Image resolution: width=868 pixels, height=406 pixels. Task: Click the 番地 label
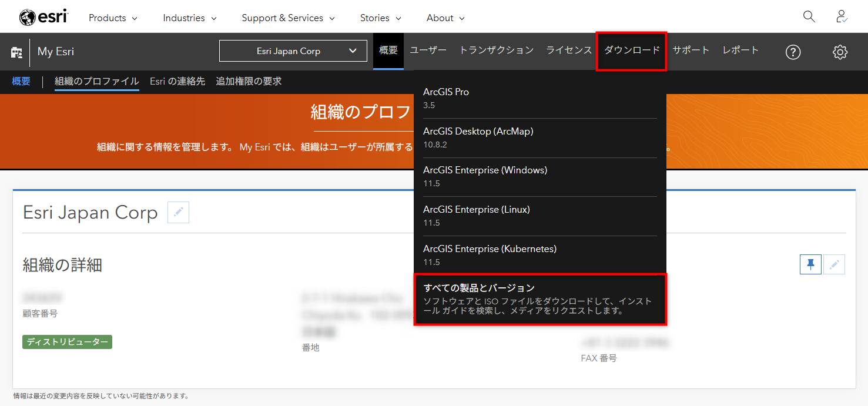pos(311,347)
